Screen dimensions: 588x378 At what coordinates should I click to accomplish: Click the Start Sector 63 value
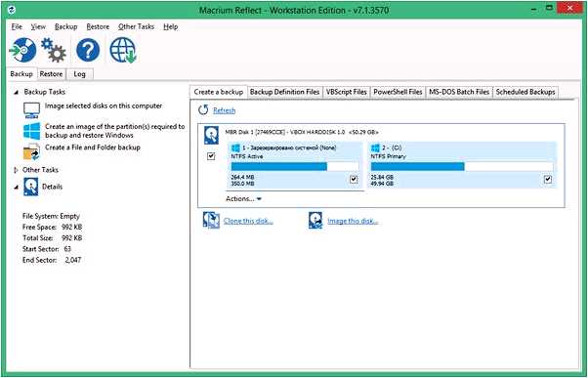(67, 249)
